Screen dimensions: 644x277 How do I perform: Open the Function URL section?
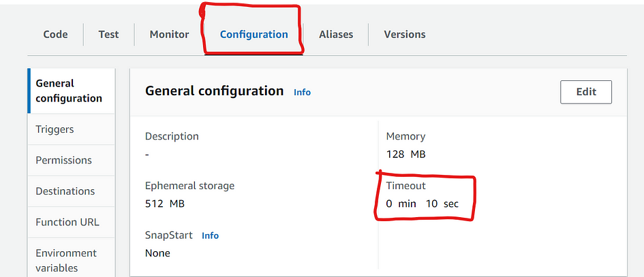72,223
